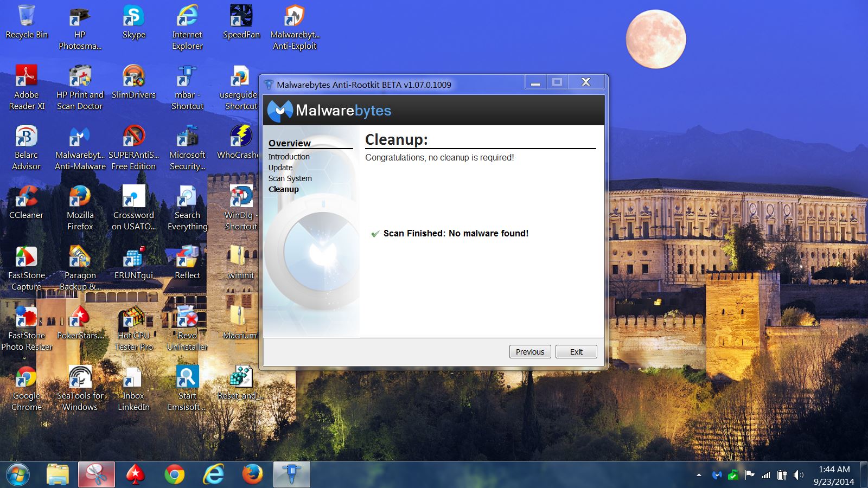Launch Google Chrome from the taskbar

click(x=175, y=475)
